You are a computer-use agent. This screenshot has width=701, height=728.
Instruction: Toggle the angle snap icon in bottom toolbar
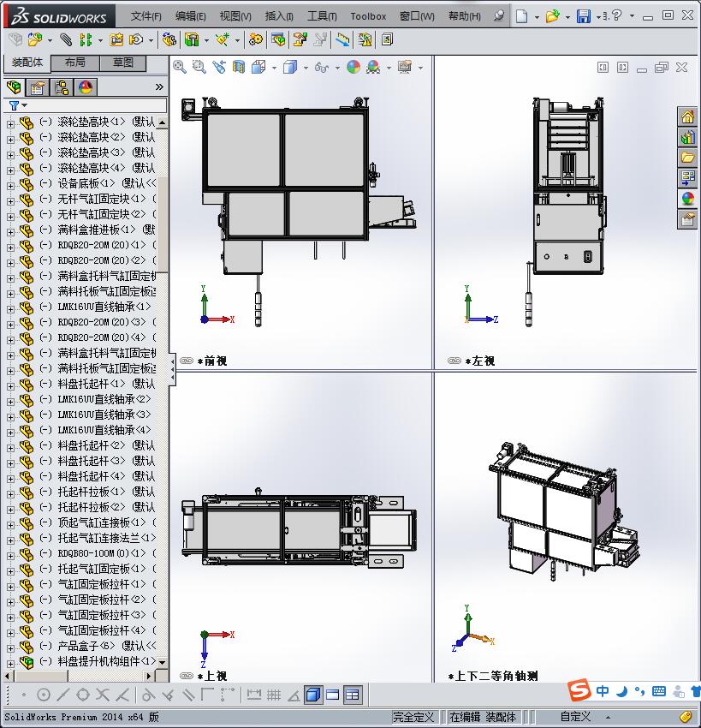(x=294, y=695)
